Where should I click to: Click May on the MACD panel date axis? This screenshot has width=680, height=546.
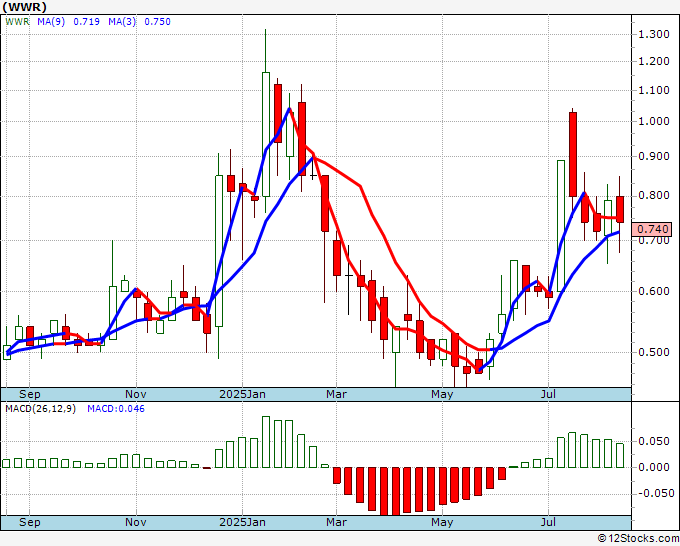(442, 522)
